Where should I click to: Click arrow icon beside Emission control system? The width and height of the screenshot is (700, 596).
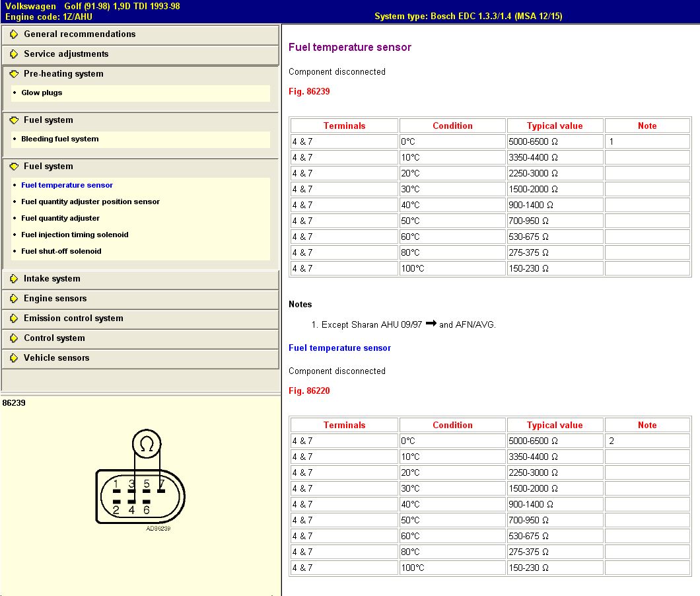tap(14, 318)
